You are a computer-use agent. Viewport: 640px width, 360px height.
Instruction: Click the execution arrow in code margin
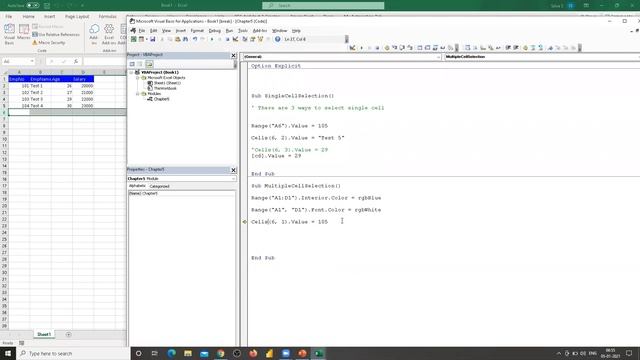coord(244,222)
